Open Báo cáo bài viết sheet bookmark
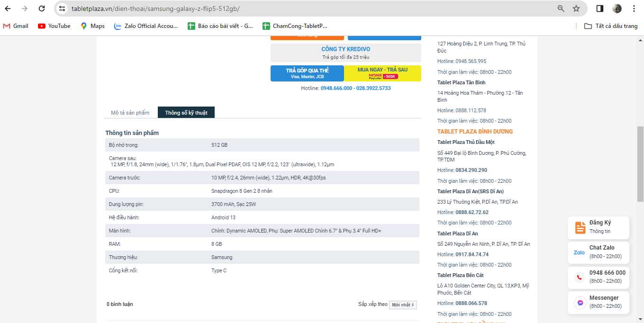 point(220,26)
